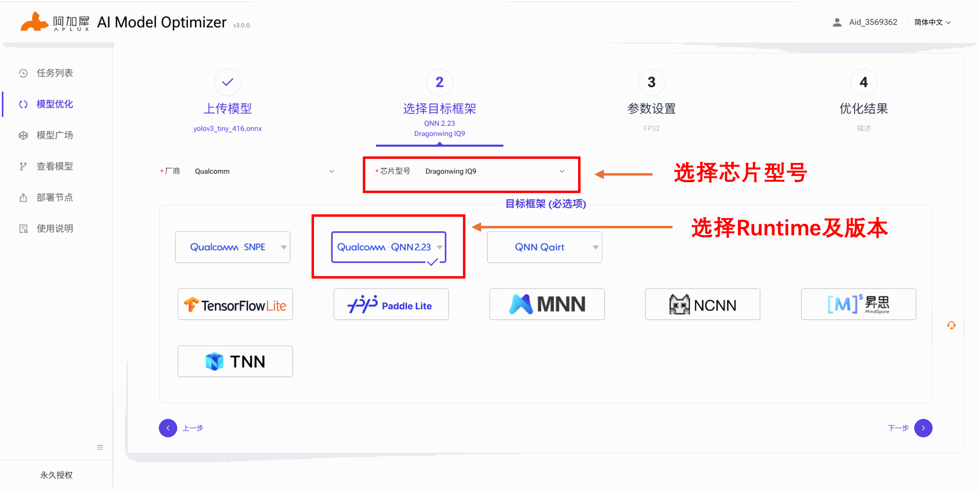The height and width of the screenshot is (491, 980).
Task: Click the user avatar icon
Action: 837,22
